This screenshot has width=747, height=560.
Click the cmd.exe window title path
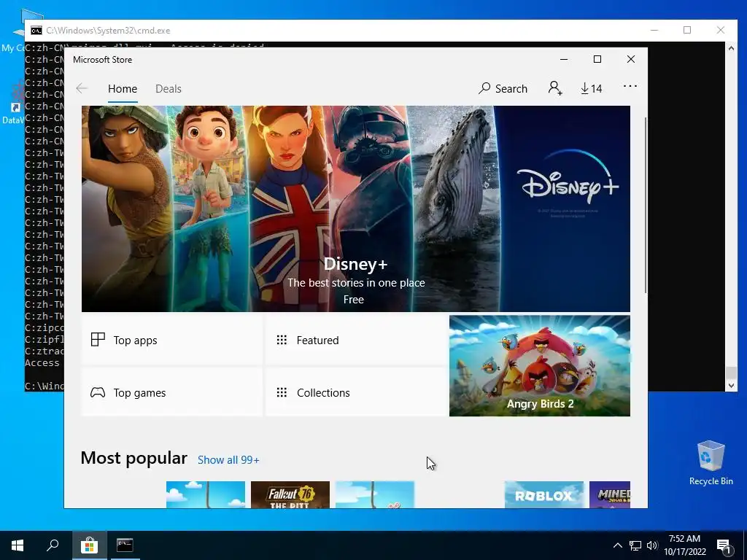(108, 31)
